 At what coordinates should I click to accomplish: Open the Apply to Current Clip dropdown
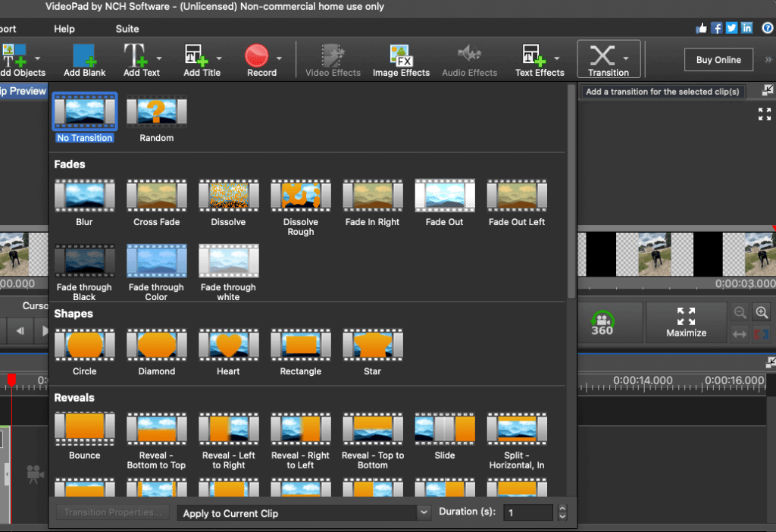coord(302,512)
